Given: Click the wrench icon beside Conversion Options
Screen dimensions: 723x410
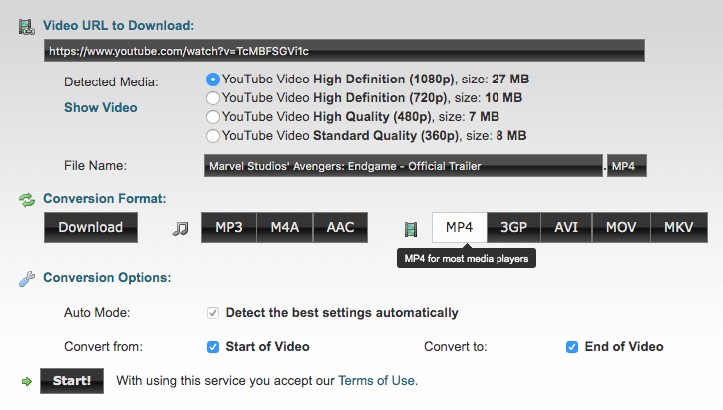Looking at the screenshot, I should [27, 278].
